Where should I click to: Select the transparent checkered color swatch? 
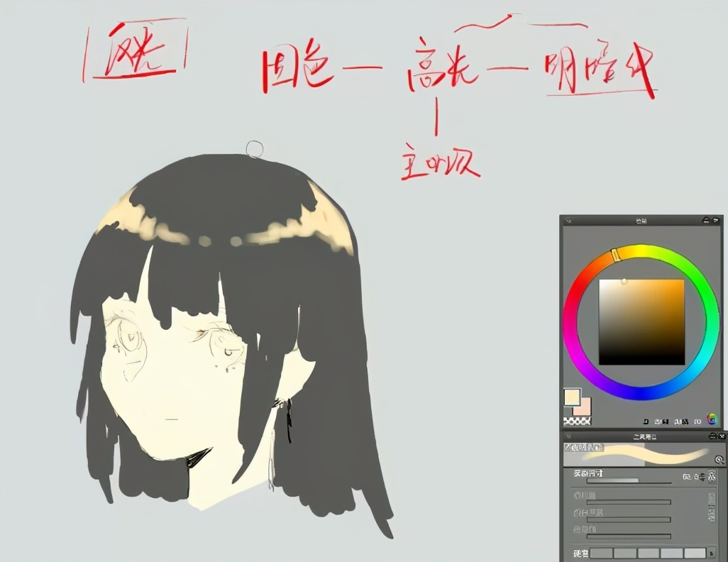[x=576, y=421]
